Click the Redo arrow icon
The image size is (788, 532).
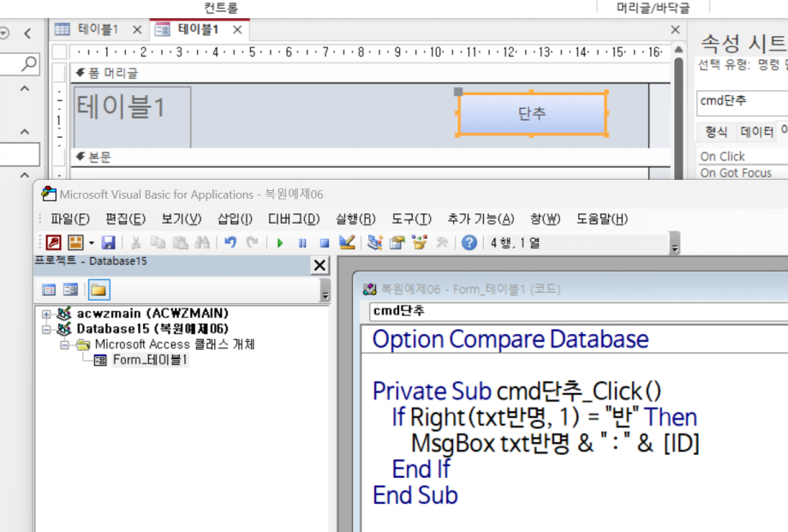253,243
